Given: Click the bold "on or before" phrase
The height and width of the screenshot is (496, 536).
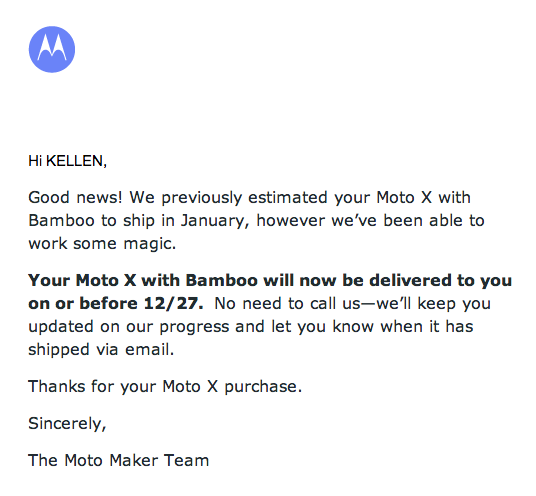Looking at the screenshot, I should [x=83, y=303].
